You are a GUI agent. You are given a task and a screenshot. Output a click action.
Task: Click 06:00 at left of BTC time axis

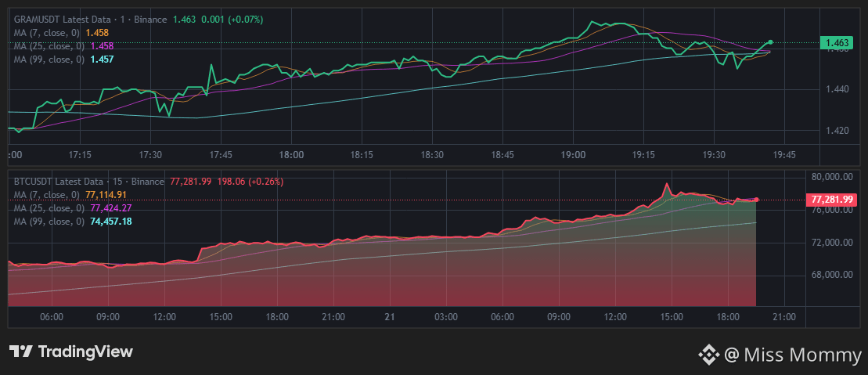click(x=52, y=317)
